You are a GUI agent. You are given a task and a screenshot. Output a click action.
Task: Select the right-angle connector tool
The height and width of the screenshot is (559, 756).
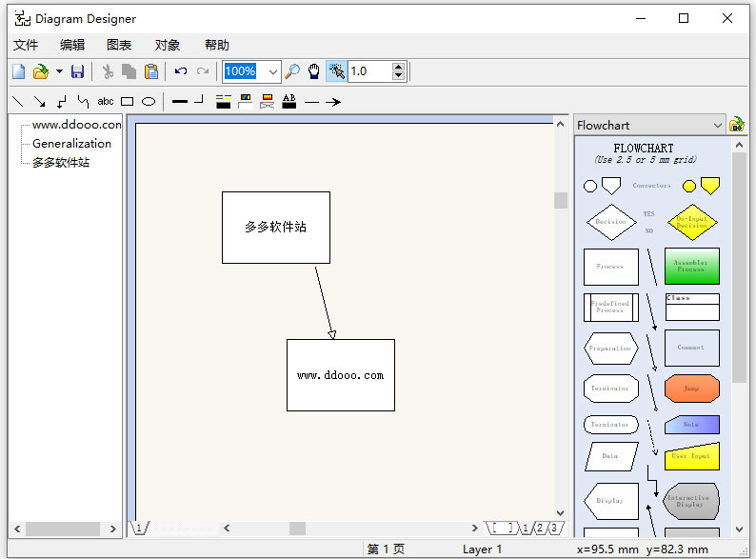[61, 101]
